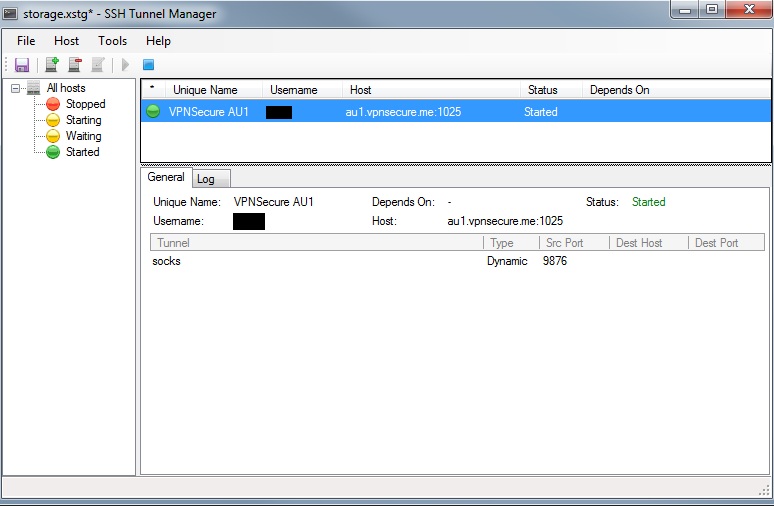The height and width of the screenshot is (506, 774).
Task: Click the Tunnel column header
Action: [x=317, y=243]
